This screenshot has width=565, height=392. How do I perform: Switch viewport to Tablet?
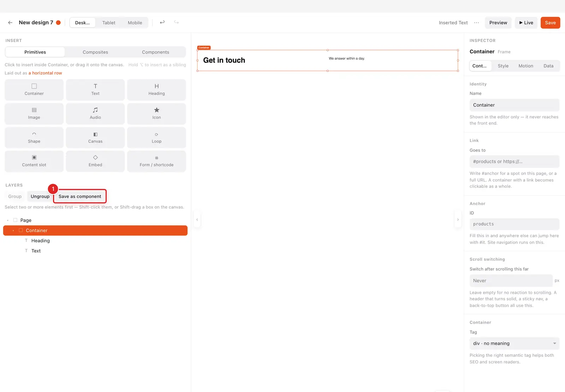[x=109, y=23]
